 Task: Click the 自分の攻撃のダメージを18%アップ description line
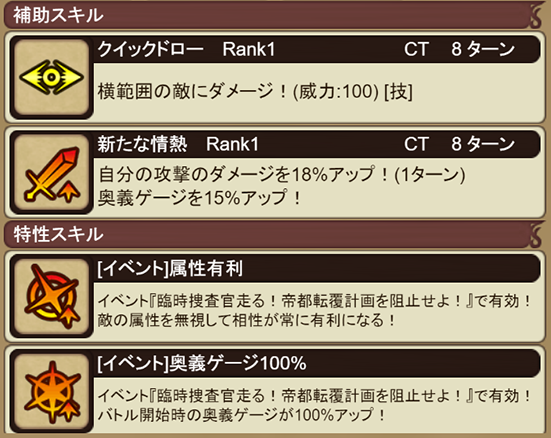[282, 174]
